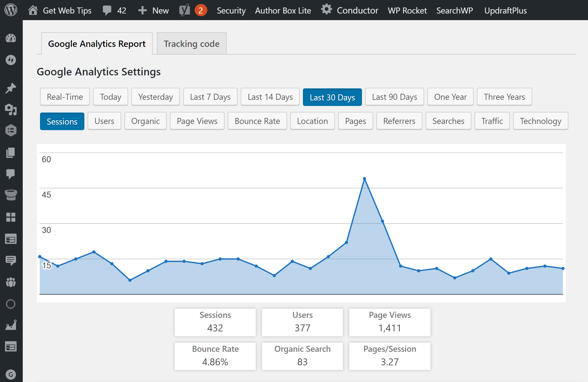Viewport: 588px width, 382px height.
Task: Click the WordPress logo in the admin bar
Action: 11,10
